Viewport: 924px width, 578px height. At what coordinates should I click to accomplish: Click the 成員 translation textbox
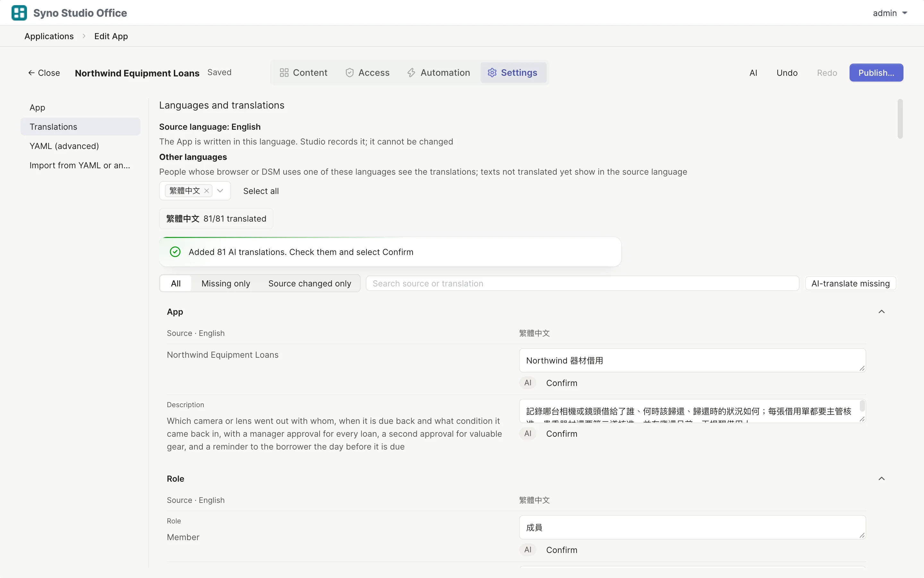(692, 527)
